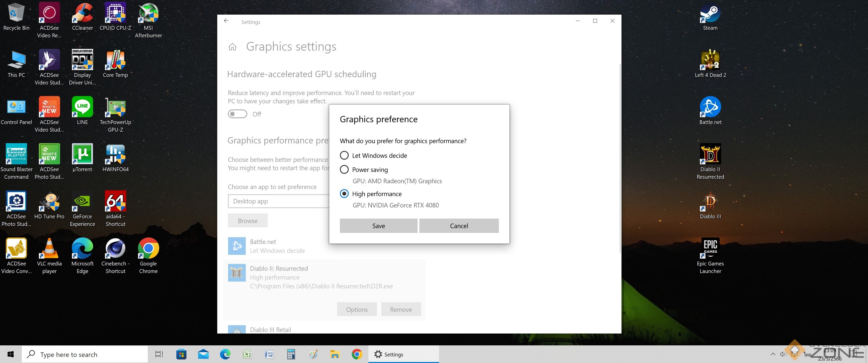The height and width of the screenshot is (363, 868).
Task: Open Microsoft Store from the taskbar
Action: pos(181,354)
